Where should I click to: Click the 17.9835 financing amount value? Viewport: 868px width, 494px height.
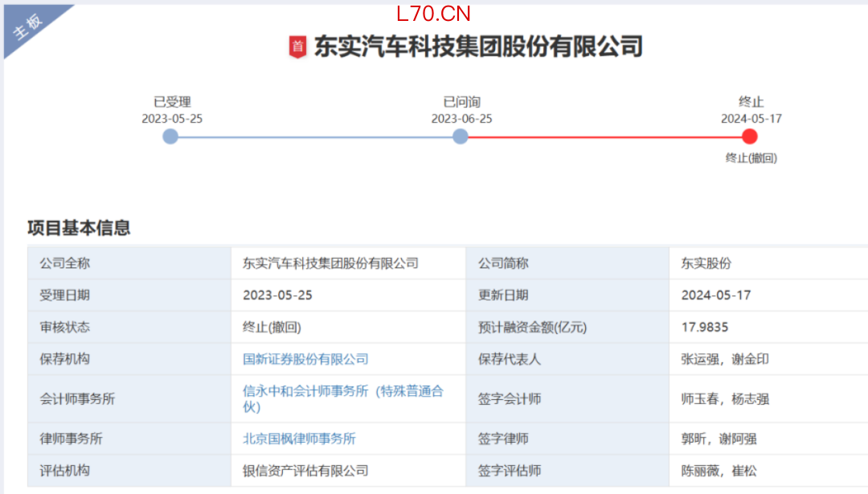705,328
